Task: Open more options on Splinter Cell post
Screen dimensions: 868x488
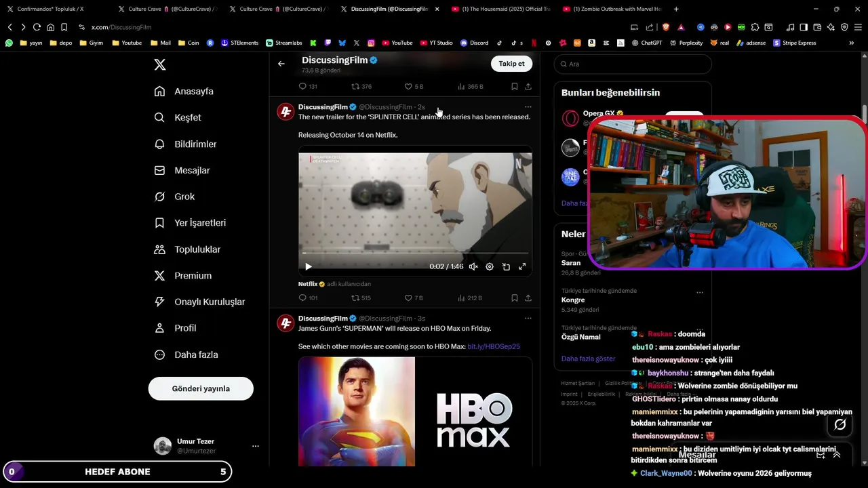Action: (528, 107)
